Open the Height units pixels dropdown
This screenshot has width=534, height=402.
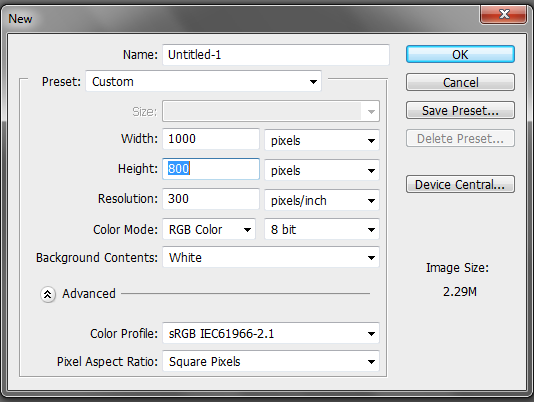click(x=322, y=170)
